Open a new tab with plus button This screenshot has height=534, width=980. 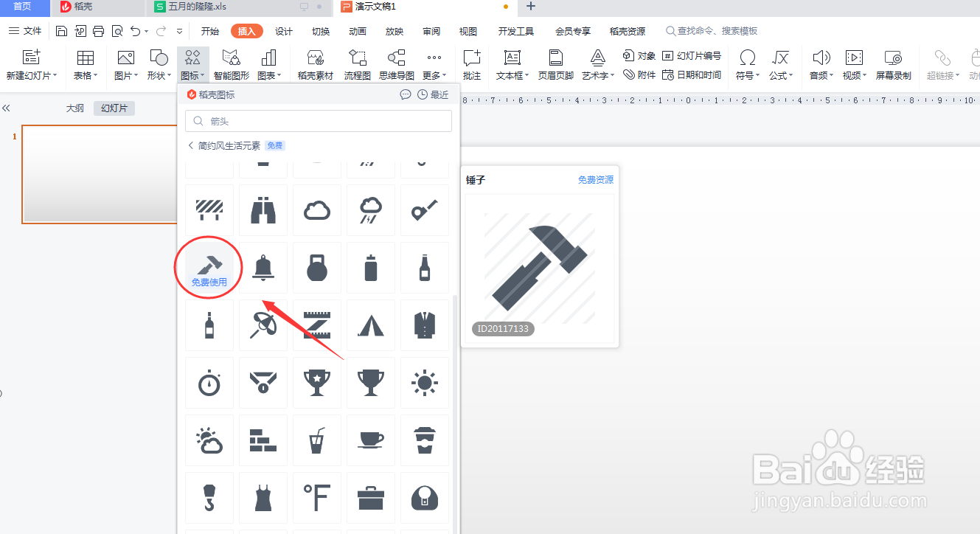531,7
